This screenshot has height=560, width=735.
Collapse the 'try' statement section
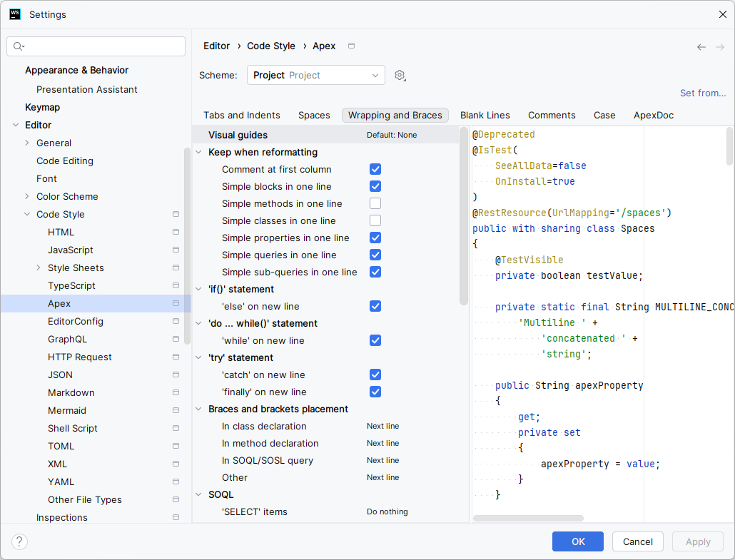[x=199, y=357]
